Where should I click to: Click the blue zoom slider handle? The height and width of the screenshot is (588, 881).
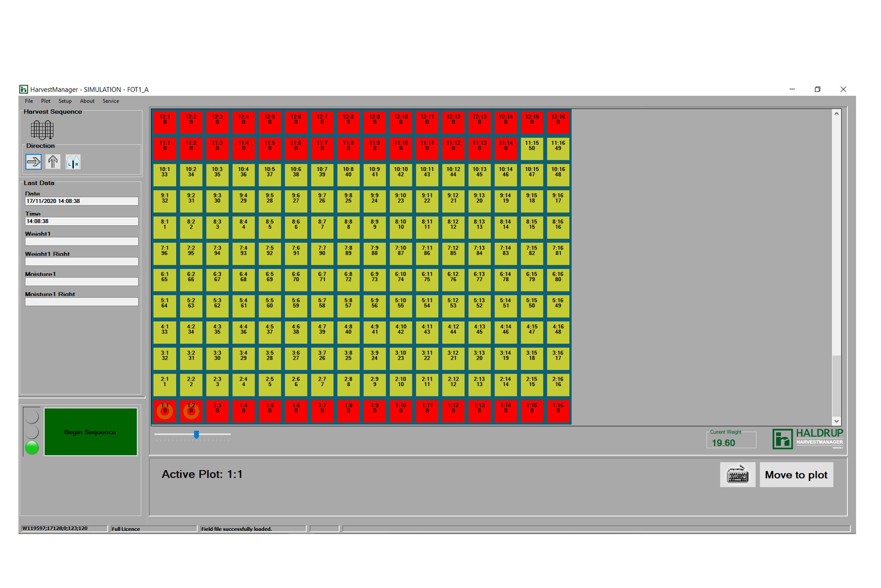196,434
